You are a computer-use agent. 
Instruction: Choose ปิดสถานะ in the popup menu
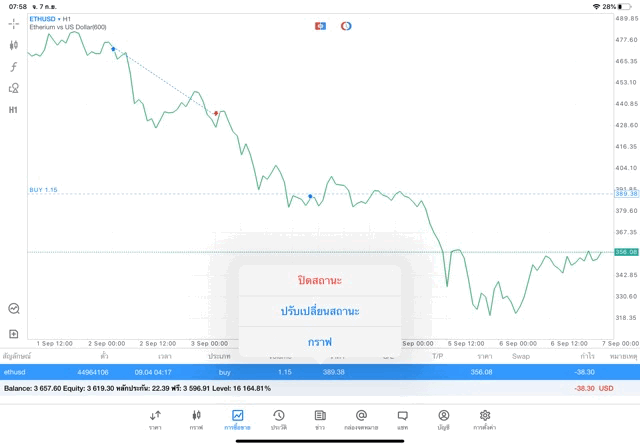click(320, 280)
